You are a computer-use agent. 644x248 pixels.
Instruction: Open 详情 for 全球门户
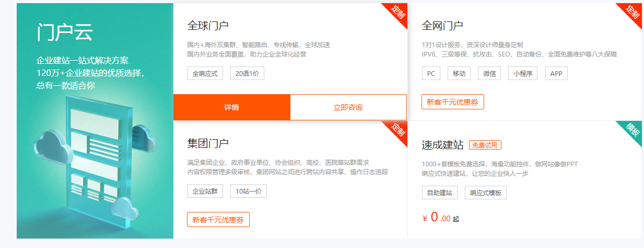(x=231, y=107)
